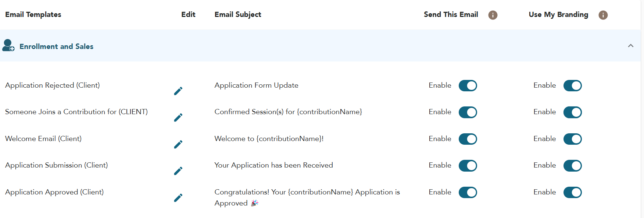The image size is (644, 218).
Task: Disable sending Application Rejected email
Action: [x=468, y=86]
